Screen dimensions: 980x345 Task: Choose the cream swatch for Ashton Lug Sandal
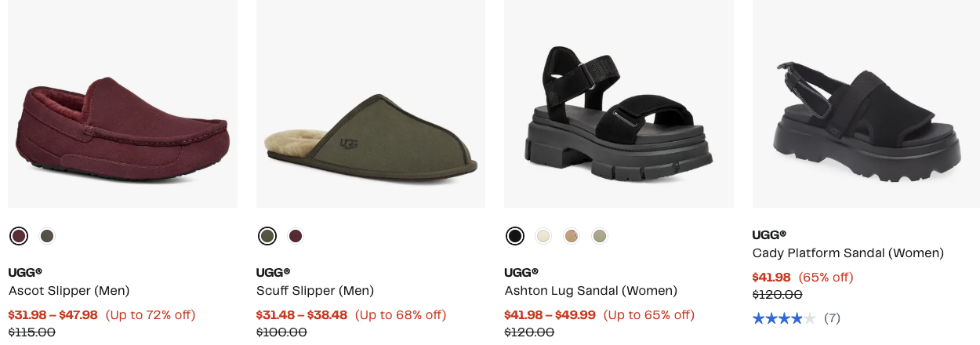pos(543,236)
